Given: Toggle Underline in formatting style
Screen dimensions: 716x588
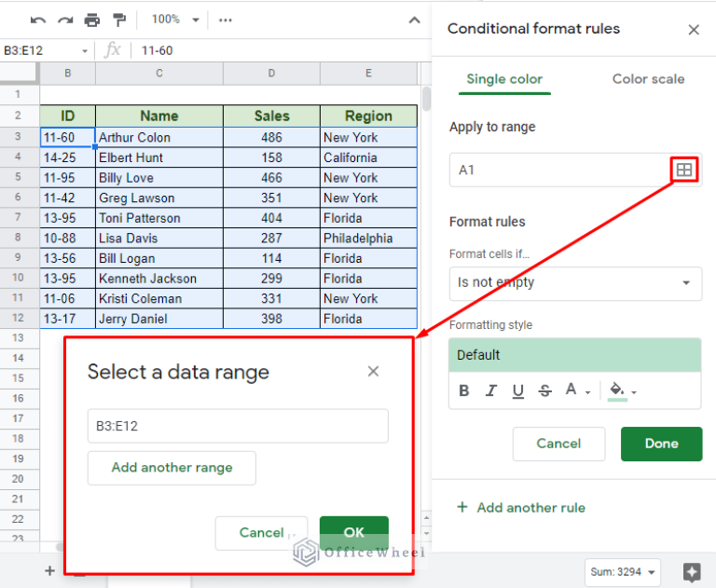Looking at the screenshot, I should pos(518,391).
